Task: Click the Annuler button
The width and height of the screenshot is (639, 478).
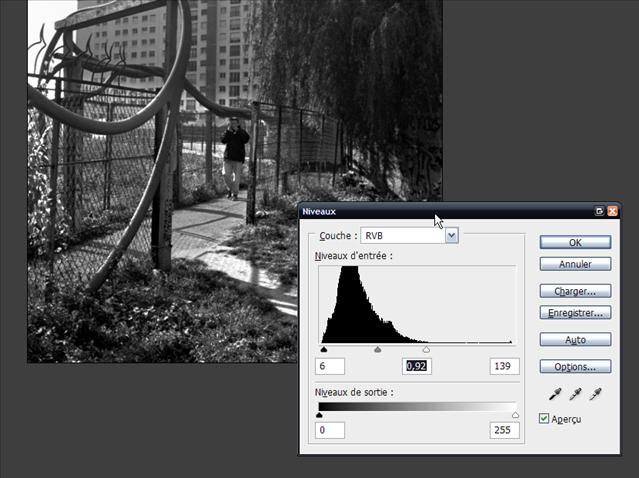Action: 575,264
